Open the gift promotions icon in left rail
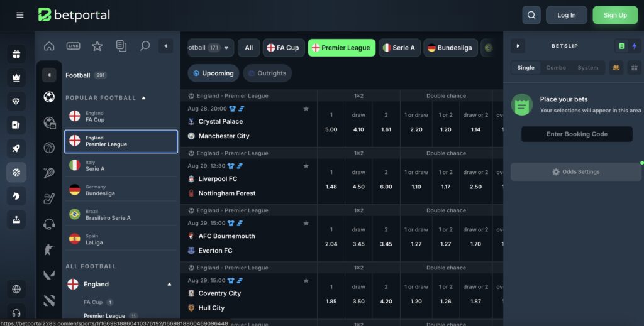This screenshot has width=644, height=326. (16, 54)
